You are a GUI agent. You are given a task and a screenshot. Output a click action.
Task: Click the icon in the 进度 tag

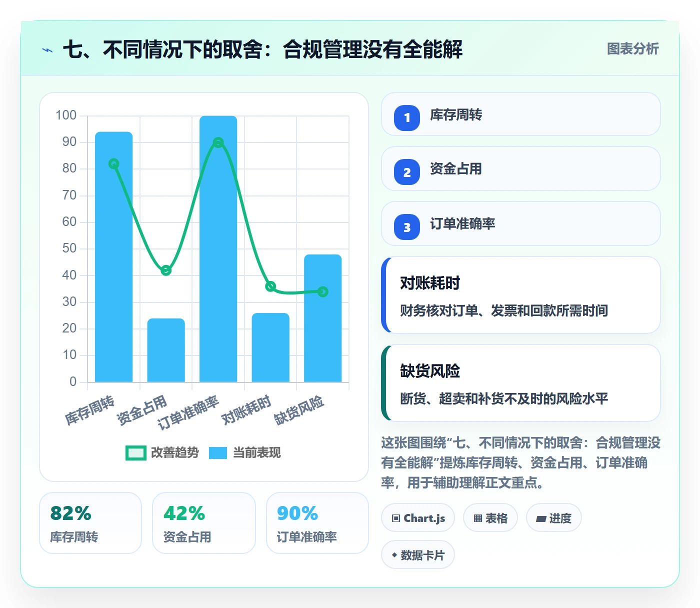(x=541, y=518)
